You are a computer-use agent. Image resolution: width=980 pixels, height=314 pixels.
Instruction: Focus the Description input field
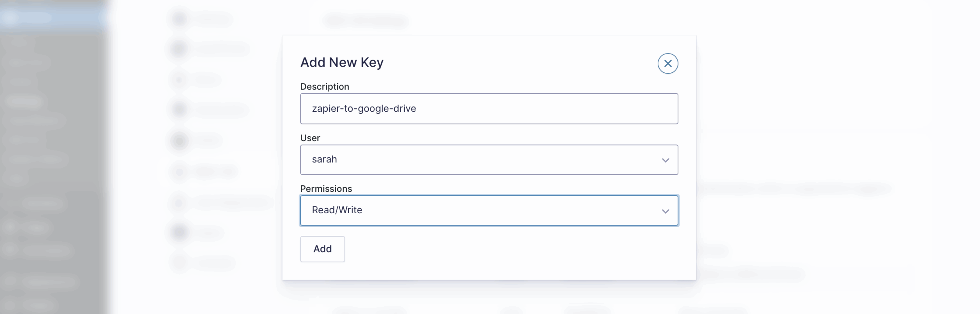tap(489, 109)
